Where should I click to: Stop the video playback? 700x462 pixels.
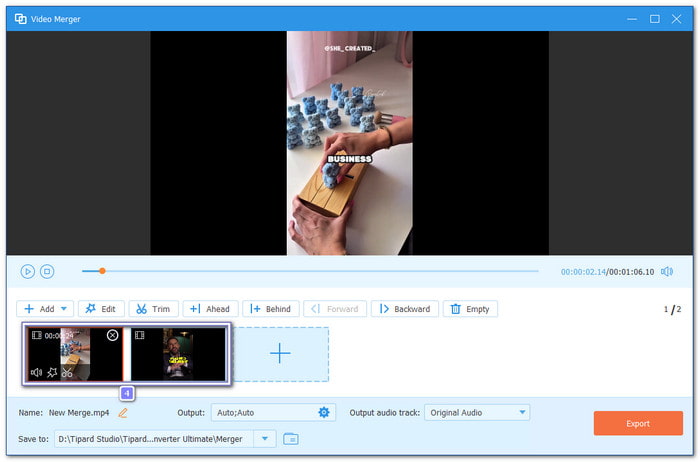[47, 271]
